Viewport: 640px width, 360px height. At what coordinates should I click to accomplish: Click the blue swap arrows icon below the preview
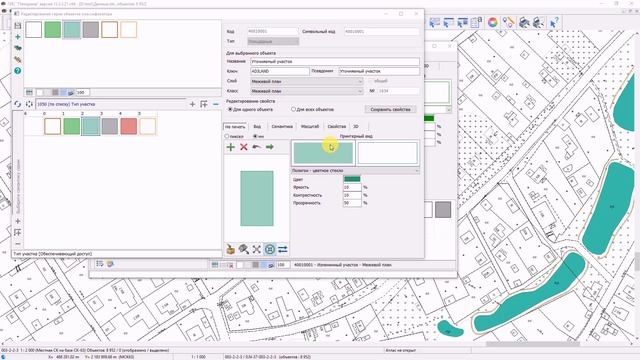[283, 249]
